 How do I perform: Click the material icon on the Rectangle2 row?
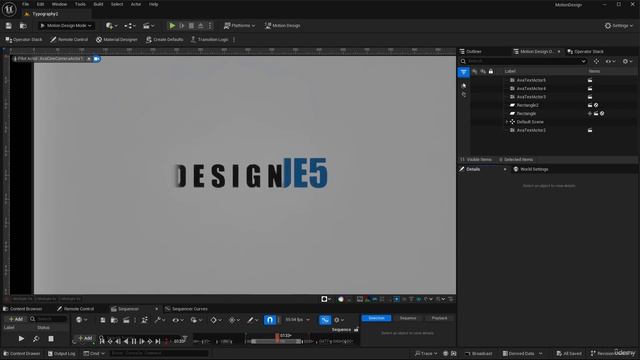point(596,105)
